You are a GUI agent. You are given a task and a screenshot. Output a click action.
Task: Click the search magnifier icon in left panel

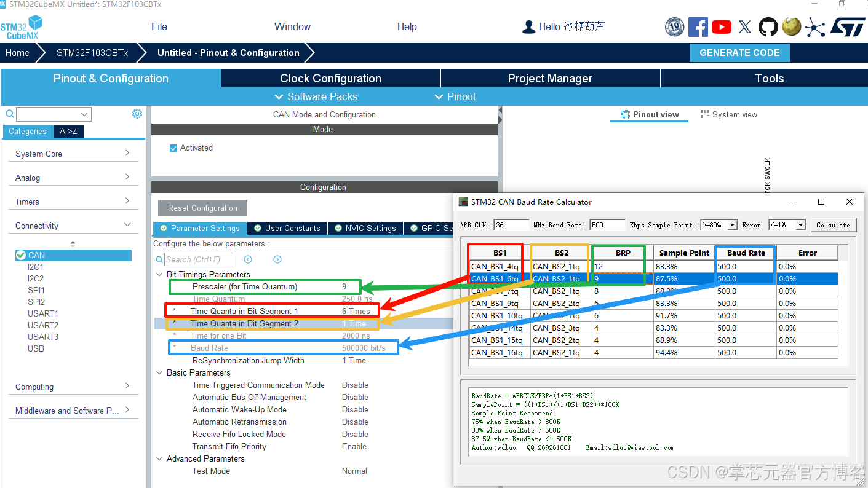point(10,114)
